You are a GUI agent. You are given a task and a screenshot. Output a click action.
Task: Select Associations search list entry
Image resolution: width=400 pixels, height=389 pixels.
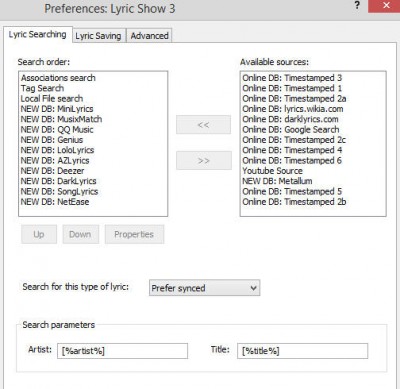click(x=58, y=78)
